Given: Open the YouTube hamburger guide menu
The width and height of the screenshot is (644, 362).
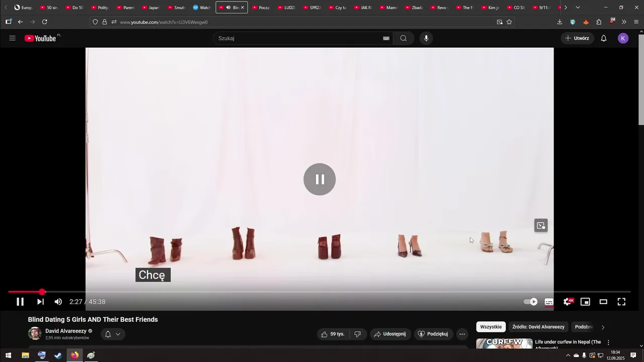Looking at the screenshot, I should tap(13, 38).
